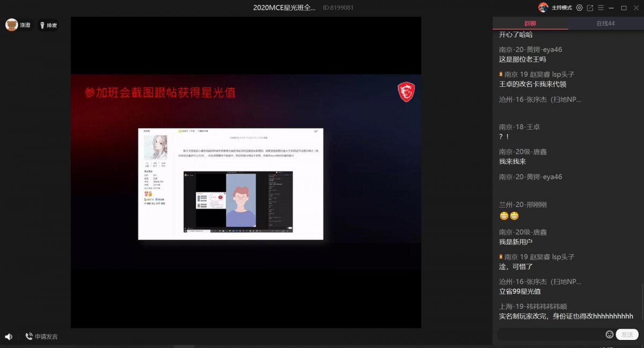Minimize the live room window
Image resolution: width=644 pixels, height=348 pixels.
(612, 8)
